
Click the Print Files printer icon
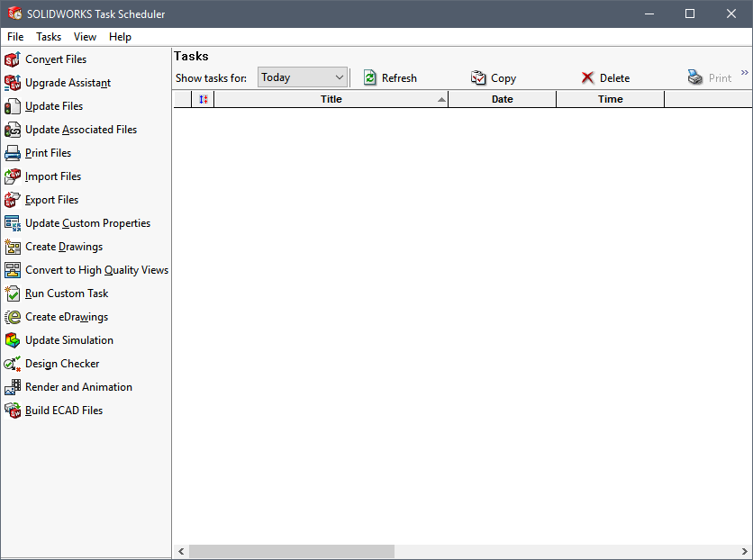click(13, 153)
